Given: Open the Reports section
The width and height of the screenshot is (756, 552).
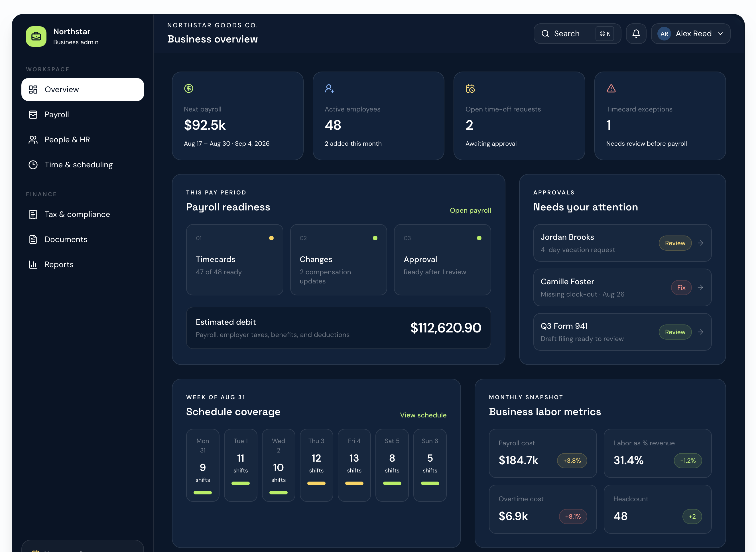Looking at the screenshot, I should coord(82,265).
